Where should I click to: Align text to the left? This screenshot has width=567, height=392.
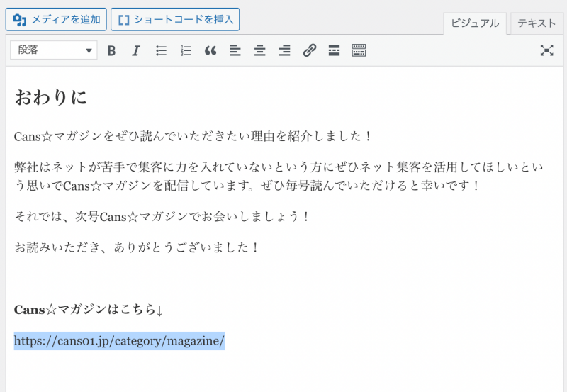tap(235, 50)
